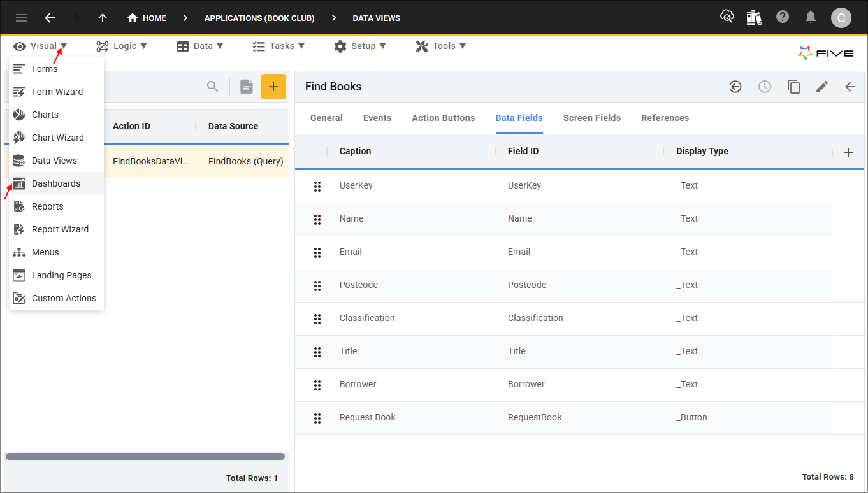Click the edit pencil for Find Books
Screen dimensions: 868x493
coord(821,86)
